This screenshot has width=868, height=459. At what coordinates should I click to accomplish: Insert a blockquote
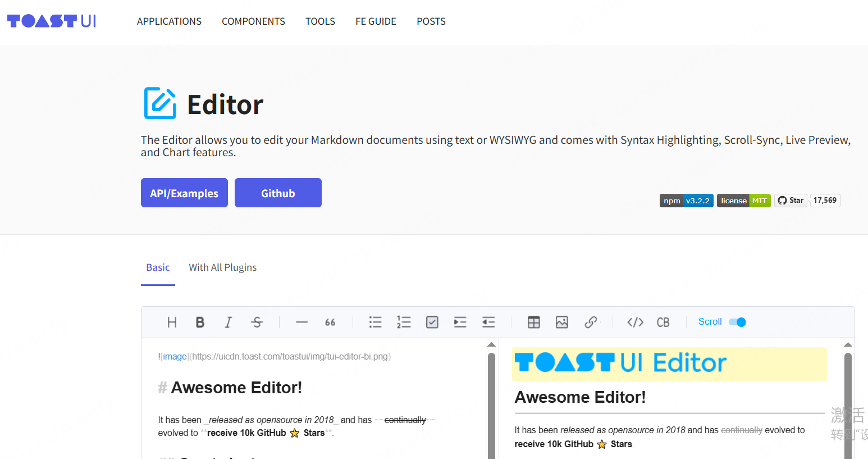click(330, 322)
